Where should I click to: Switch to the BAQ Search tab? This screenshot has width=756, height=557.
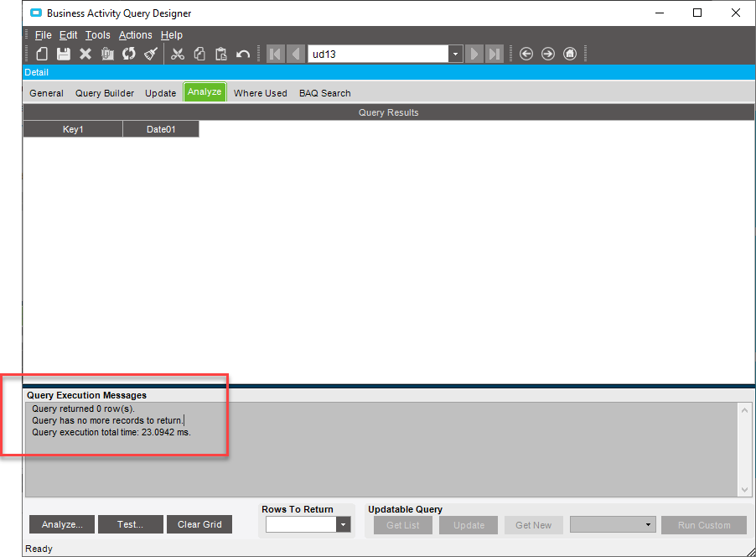pyautogui.click(x=325, y=93)
